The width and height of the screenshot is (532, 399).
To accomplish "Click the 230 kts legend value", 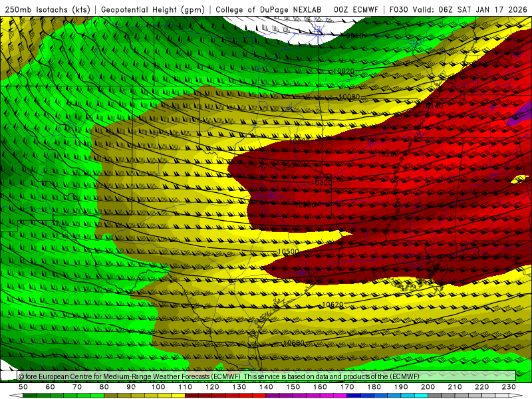I will coord(509,387).
